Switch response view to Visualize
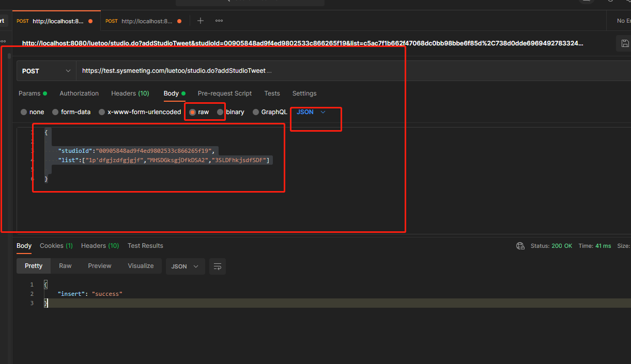 [141, 266]
